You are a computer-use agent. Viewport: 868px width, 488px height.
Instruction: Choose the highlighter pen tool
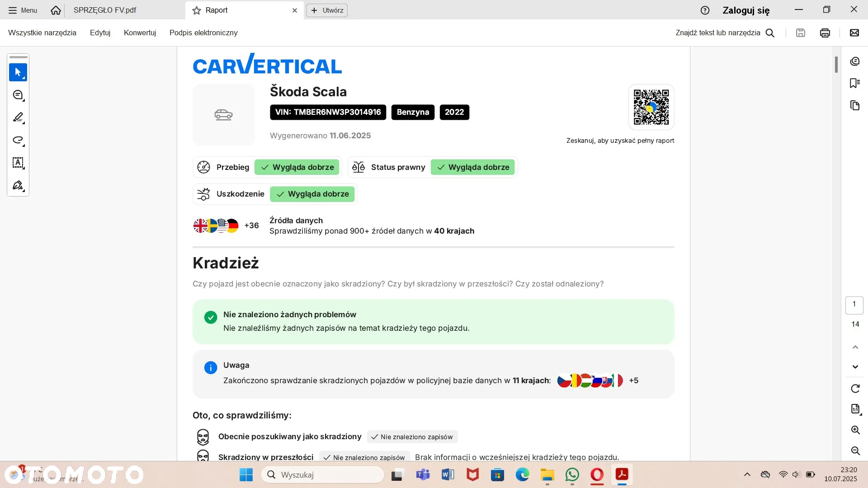point(18,117)
